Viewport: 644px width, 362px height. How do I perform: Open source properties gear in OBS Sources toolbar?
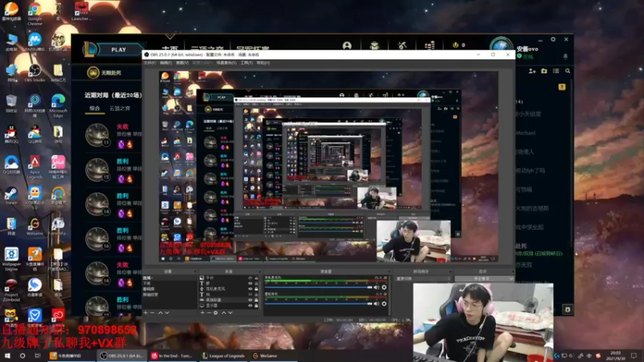tap(216, 313)
